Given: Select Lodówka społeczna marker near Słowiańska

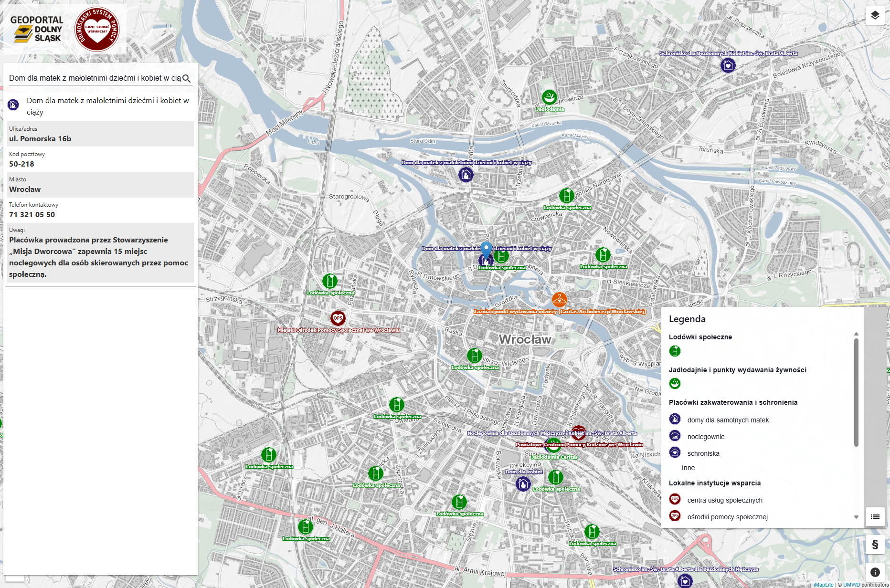Looking at the screenshot, I should pos(567,196).
